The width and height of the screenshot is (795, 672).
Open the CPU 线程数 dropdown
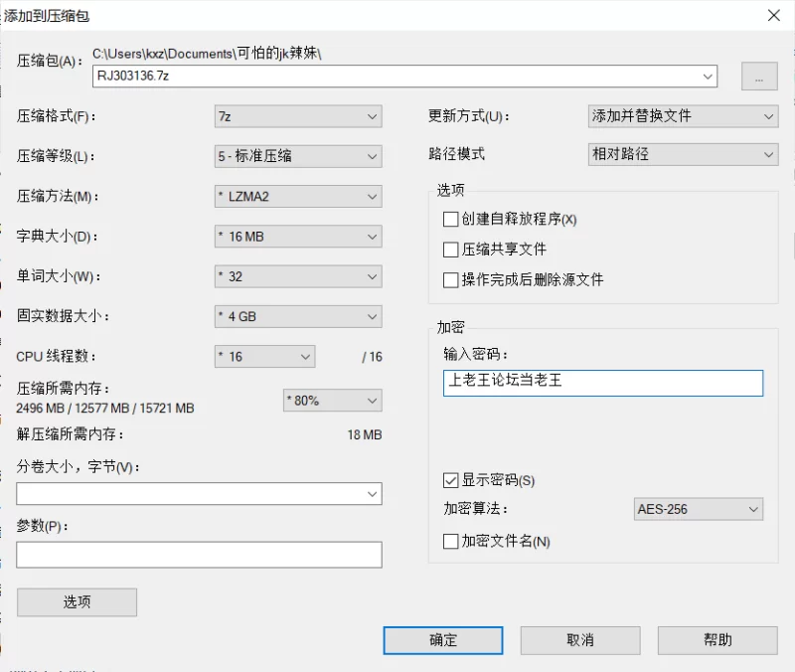click(264, 356)
